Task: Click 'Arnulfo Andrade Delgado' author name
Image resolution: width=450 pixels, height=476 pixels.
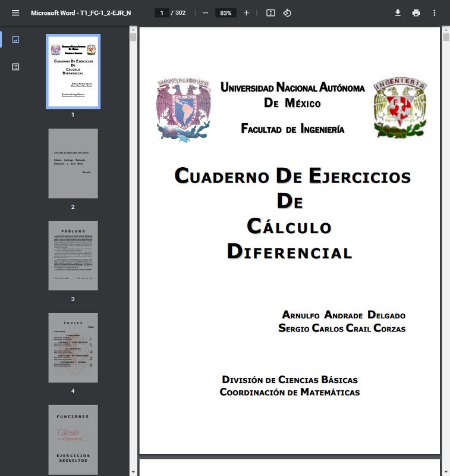Action: click(344, 315)
